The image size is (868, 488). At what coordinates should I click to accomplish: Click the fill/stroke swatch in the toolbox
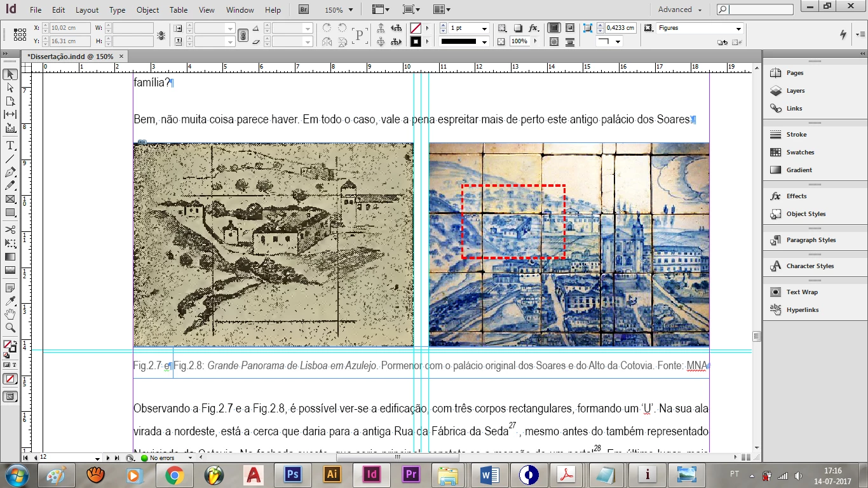point(10,346)
